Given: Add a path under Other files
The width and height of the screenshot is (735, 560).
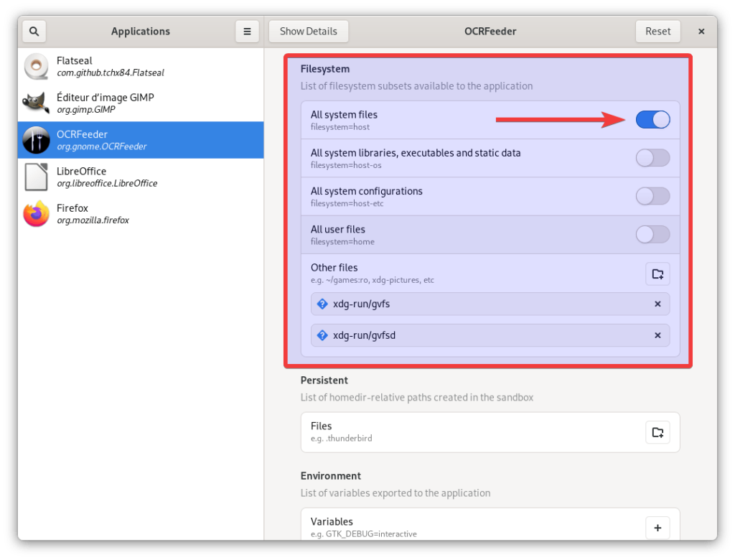Looking at the screenshot, I should coord(657,274).
